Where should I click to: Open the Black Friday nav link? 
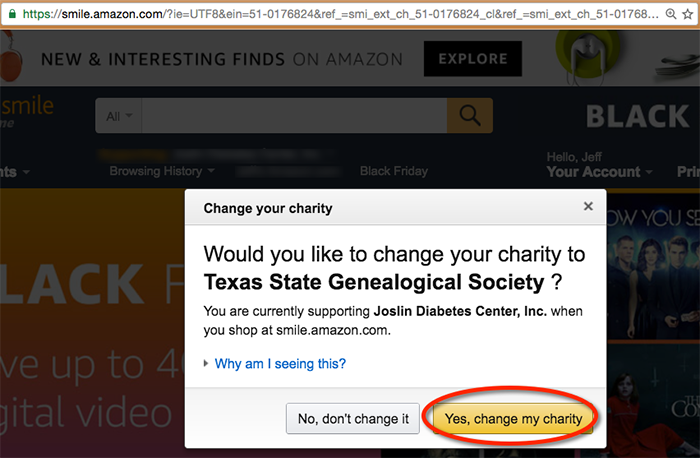pos(393,171)
